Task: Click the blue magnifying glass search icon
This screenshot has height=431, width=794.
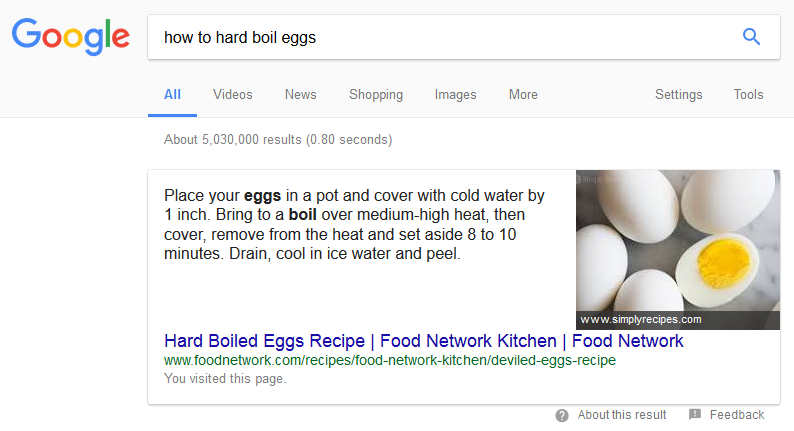Action: click(x=751, y=37)
